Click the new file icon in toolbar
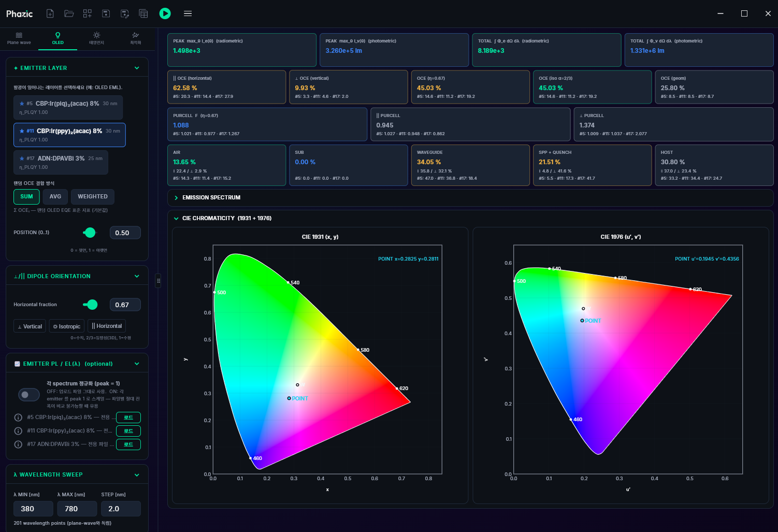This screenshot has height=532, width=778. pyautogui.click(x=50, y=13)
